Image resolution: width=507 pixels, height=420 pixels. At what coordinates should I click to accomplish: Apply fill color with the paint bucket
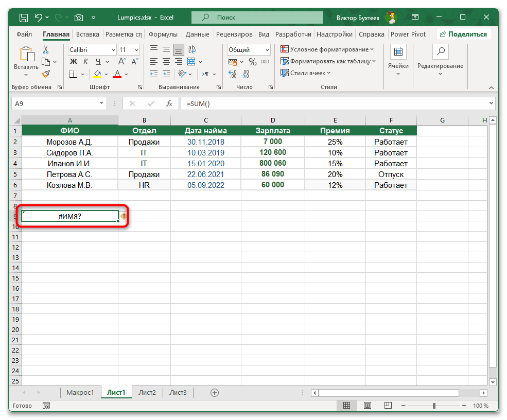click(97, 74)
